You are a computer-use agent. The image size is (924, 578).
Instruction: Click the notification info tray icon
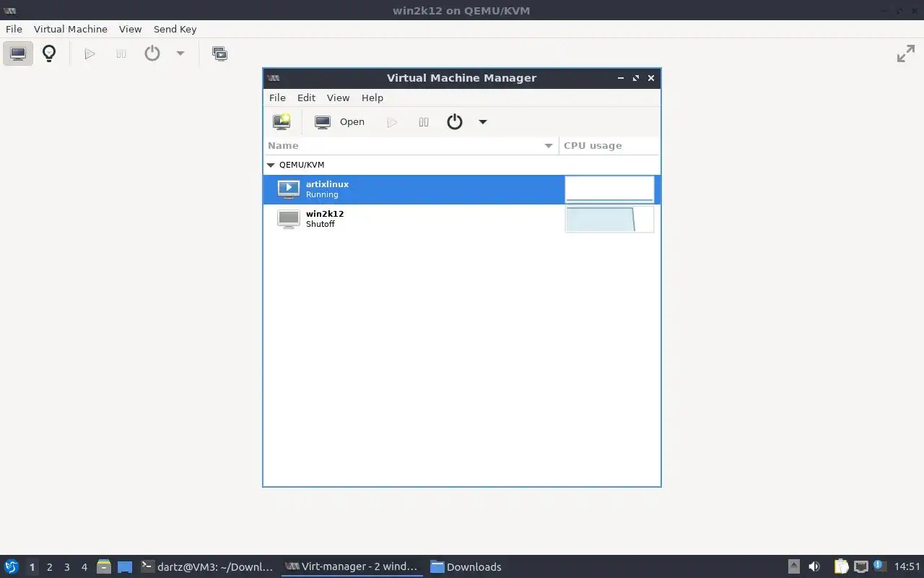tap(879, 566)
